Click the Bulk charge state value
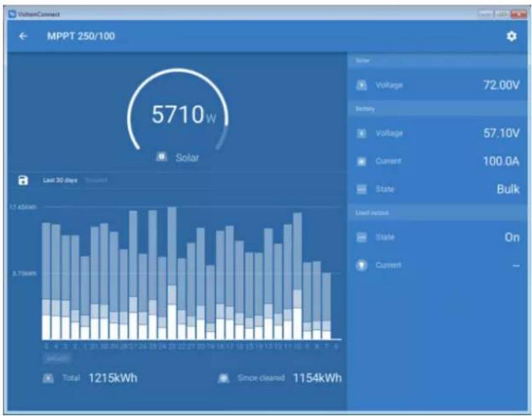This screenshot has height=416, width=532. [508, 189]
